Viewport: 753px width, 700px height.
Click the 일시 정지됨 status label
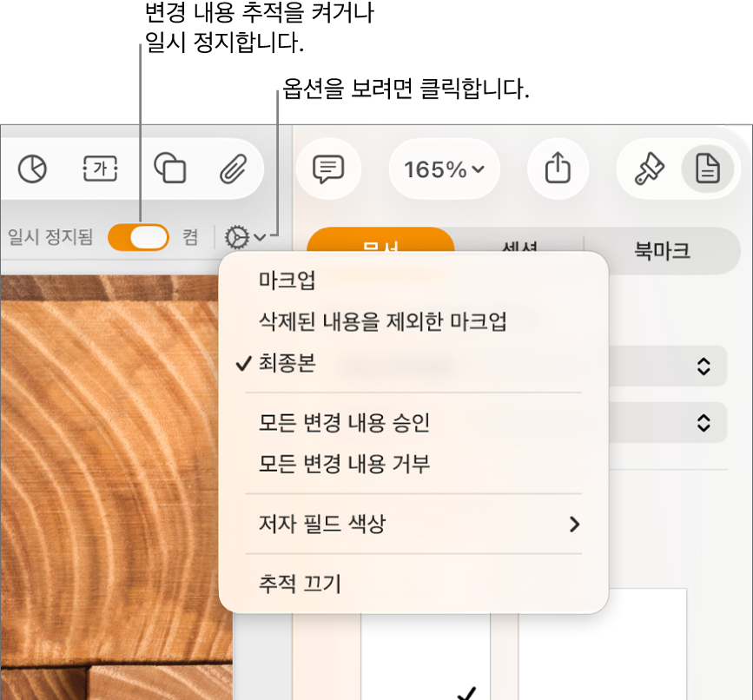pyautogui.click(x=50, y=237)
